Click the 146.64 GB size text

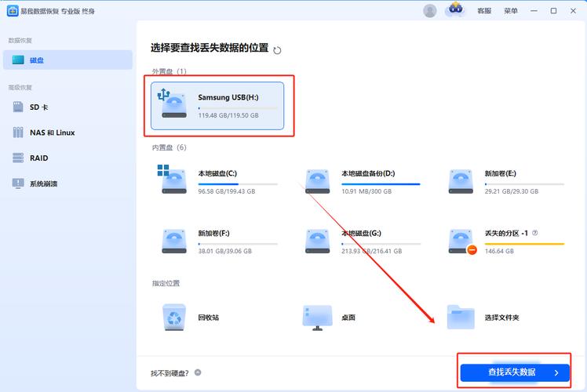[x=499, y=252]
